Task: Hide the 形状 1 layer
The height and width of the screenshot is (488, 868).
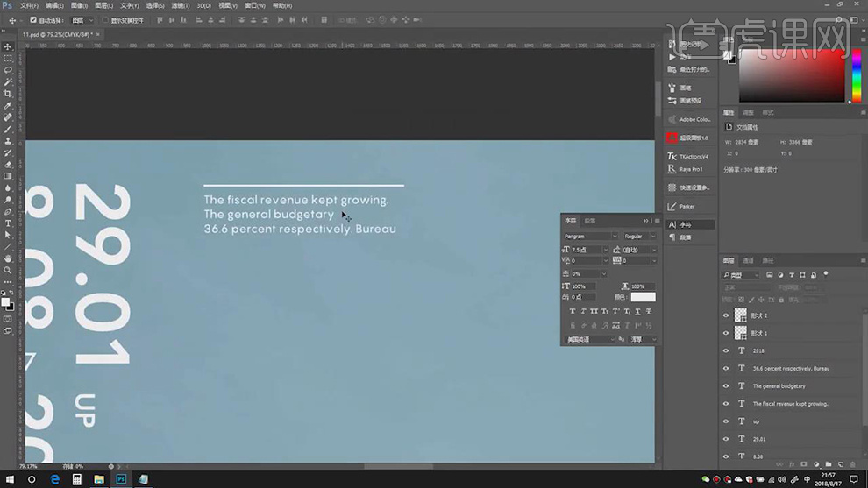Action: (726, 333)
